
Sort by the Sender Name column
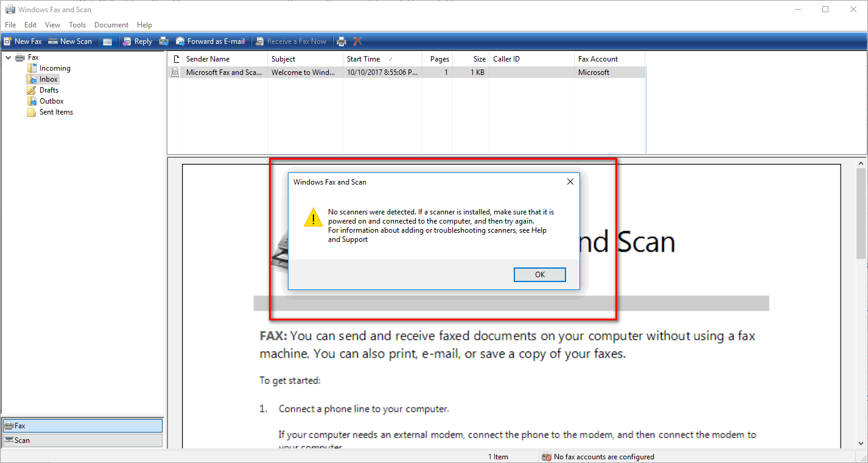[225, 59]
